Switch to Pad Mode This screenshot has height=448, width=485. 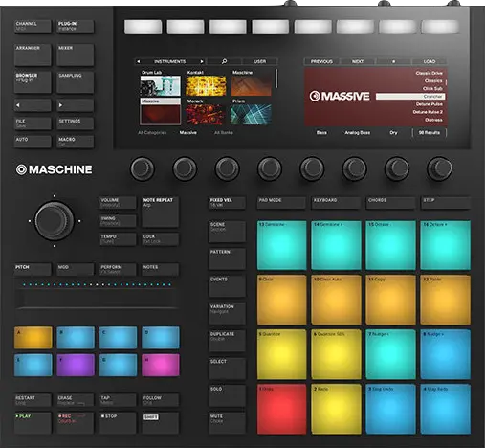[x=281, y=203]
